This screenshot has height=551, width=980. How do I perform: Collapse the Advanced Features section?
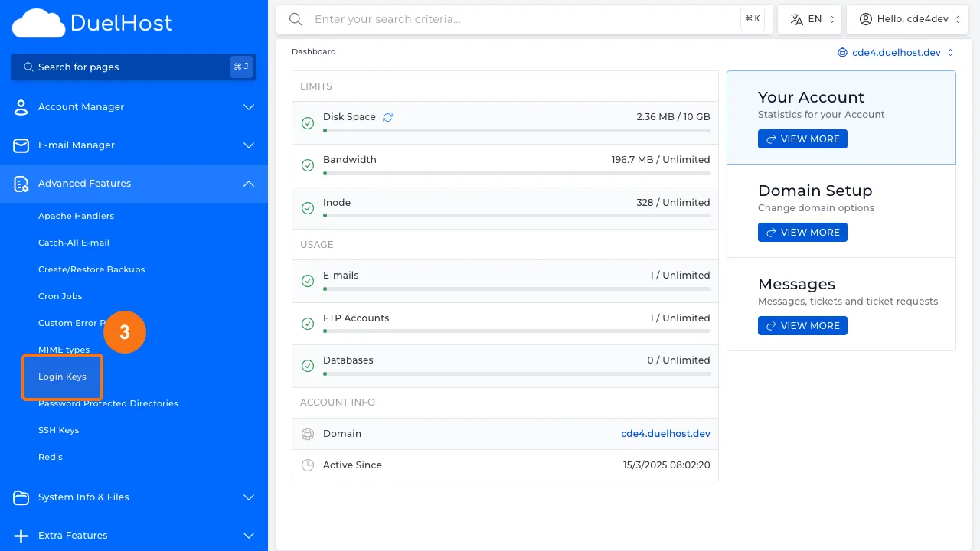pos(248,184)
